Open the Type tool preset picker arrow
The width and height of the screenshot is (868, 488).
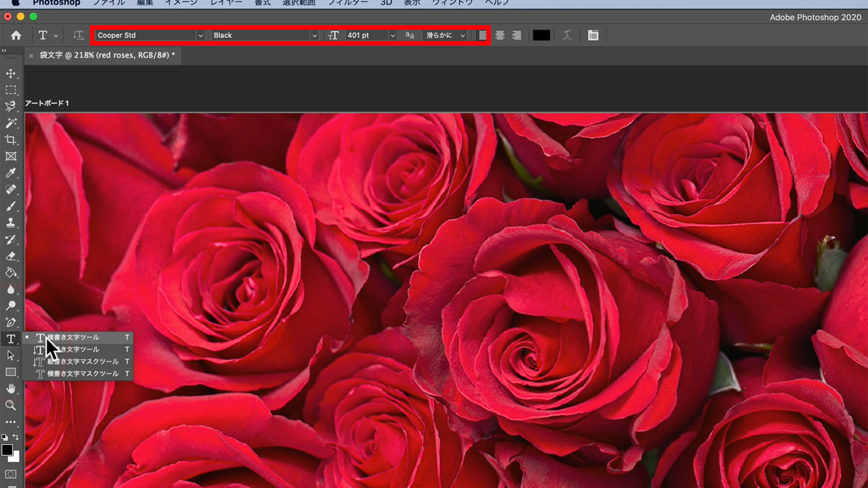(x=56, y=36)
